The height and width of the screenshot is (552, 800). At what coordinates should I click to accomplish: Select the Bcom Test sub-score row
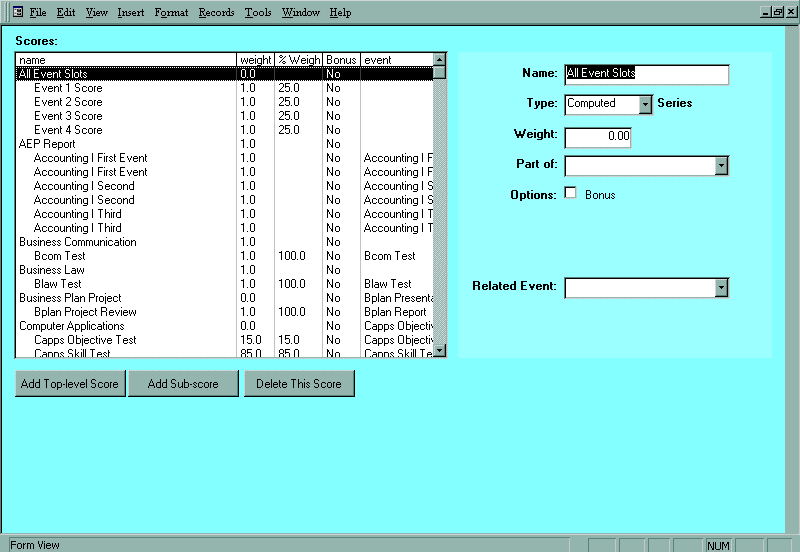[224, 256]
